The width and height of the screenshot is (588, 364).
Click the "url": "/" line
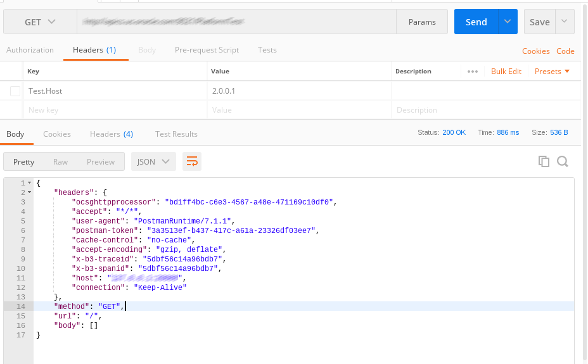coord(78,316)
